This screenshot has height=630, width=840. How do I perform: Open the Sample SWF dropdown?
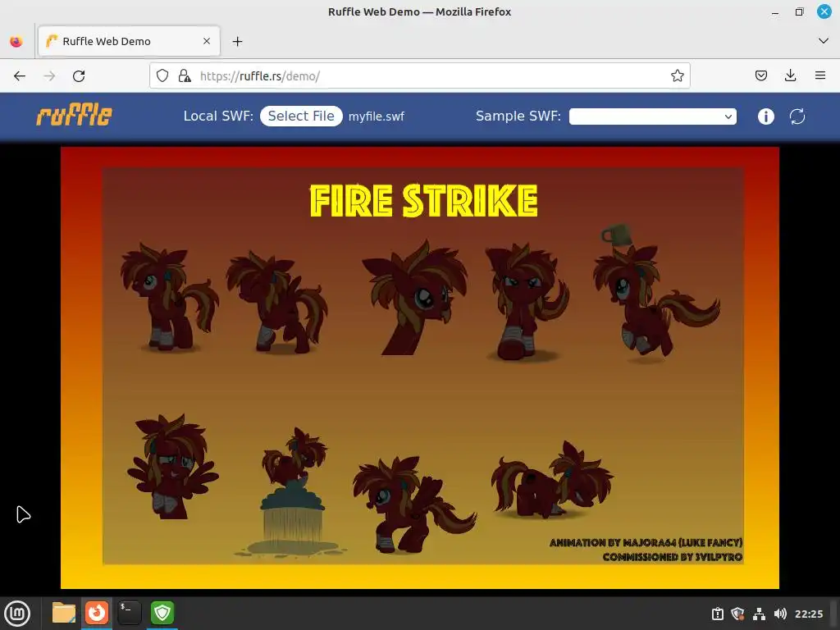coord(652,116)
